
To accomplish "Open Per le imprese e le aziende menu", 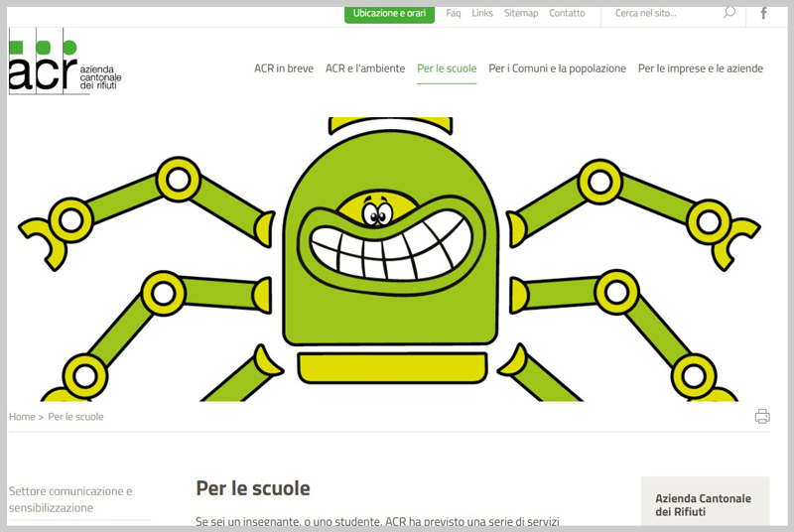I will click(701, 68).
